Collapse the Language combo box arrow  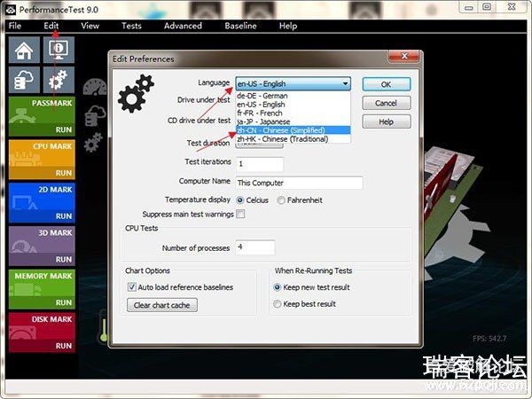[345, 83]
